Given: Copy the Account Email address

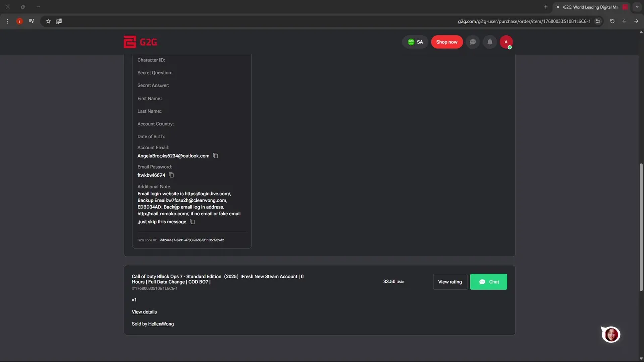Looking at the screenshot, I should click(215, 156).
